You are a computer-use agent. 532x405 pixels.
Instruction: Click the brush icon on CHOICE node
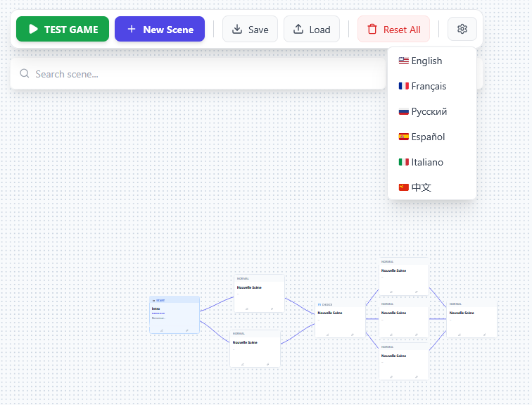click(x=353, y=335)
